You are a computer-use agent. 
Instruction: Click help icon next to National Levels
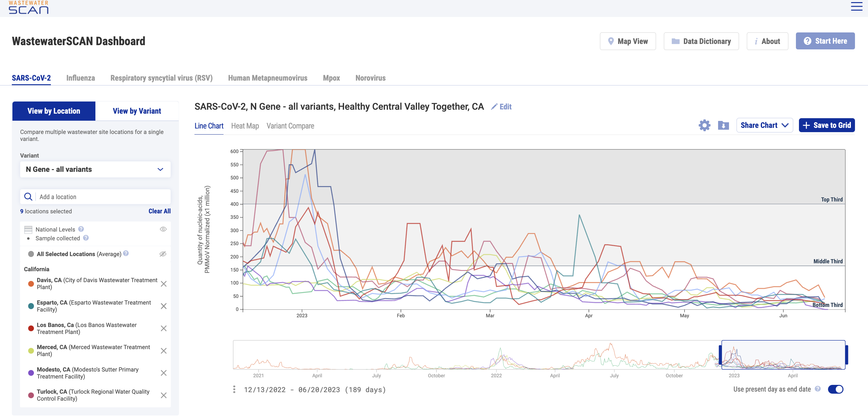click(81, 229)
